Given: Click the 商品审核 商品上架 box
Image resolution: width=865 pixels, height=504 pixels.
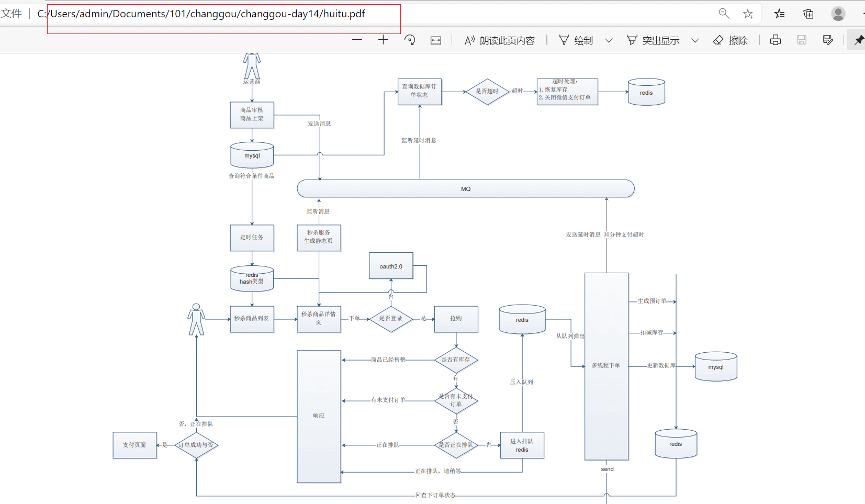Looking at the screenshot, I should [x=252, y=115].
